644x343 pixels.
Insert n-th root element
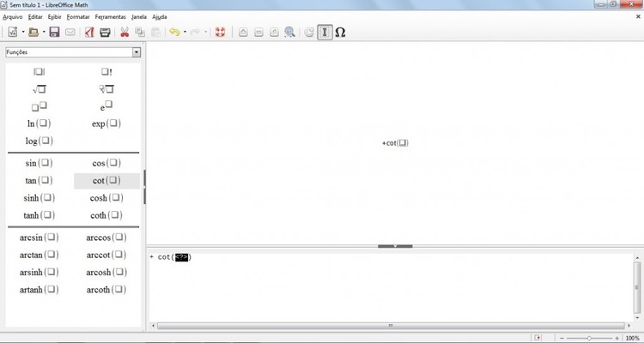[x=106, y=89]
